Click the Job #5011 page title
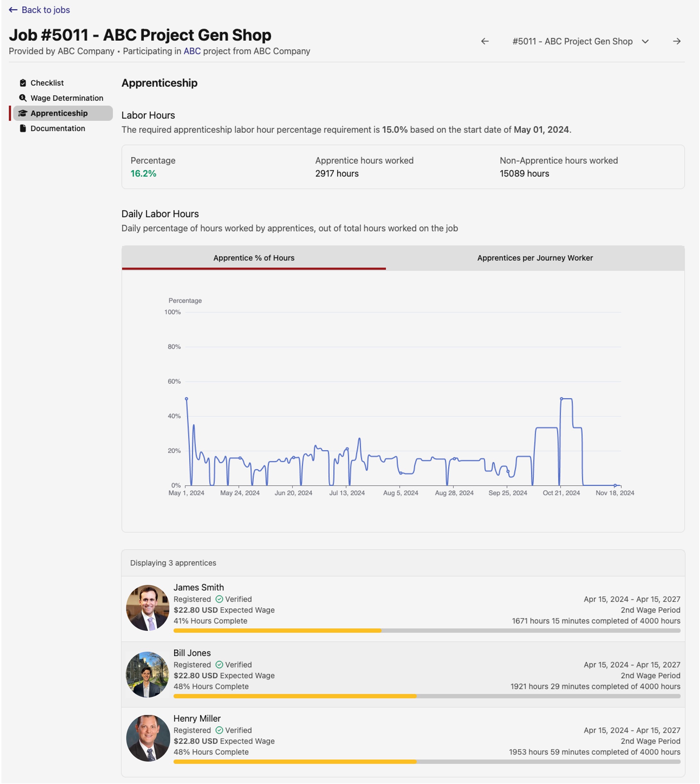The height and width of the screenshot is (784, 700). click(x=140, y=35)
